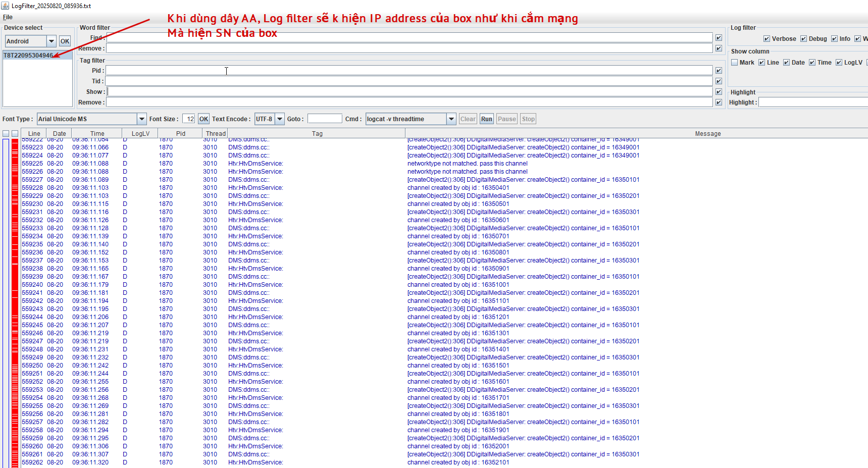Toggle the Debug log filter checkbox
Image resolution: width=868 pixels, height=468 pixels.
803,39
